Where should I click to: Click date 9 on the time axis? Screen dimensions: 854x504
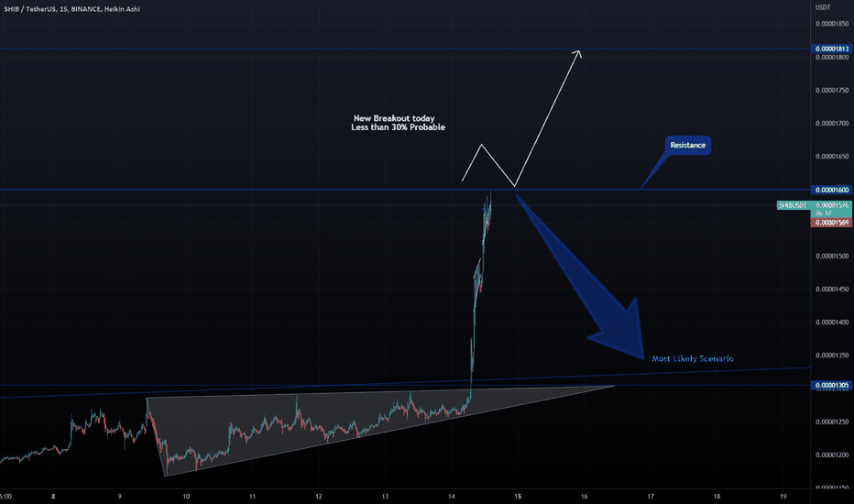point(120,497)
